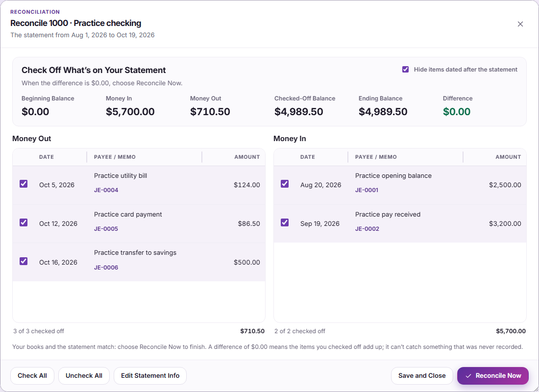
Task: Toggle Hide items dated after the statement checkbox
Action: (405, 70)
